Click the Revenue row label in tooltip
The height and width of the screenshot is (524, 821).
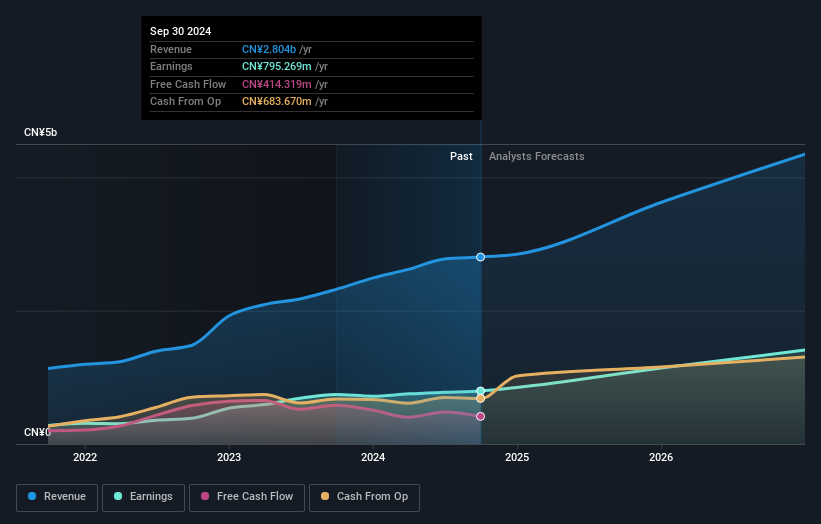171,49
